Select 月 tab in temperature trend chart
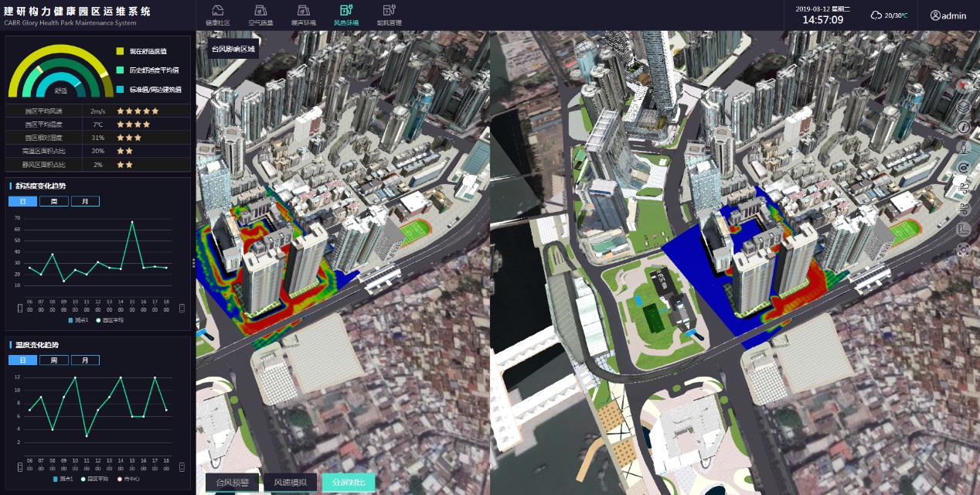Image resolution: width=980 pixels, height=495 pixels. (x=85, y=360)
